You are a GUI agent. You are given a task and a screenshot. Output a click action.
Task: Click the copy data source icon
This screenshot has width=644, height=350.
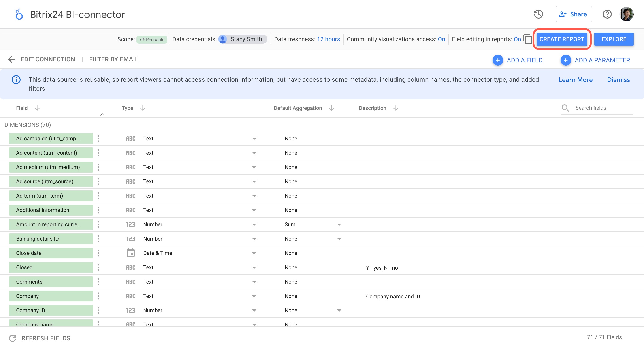[x=527, y=39]
